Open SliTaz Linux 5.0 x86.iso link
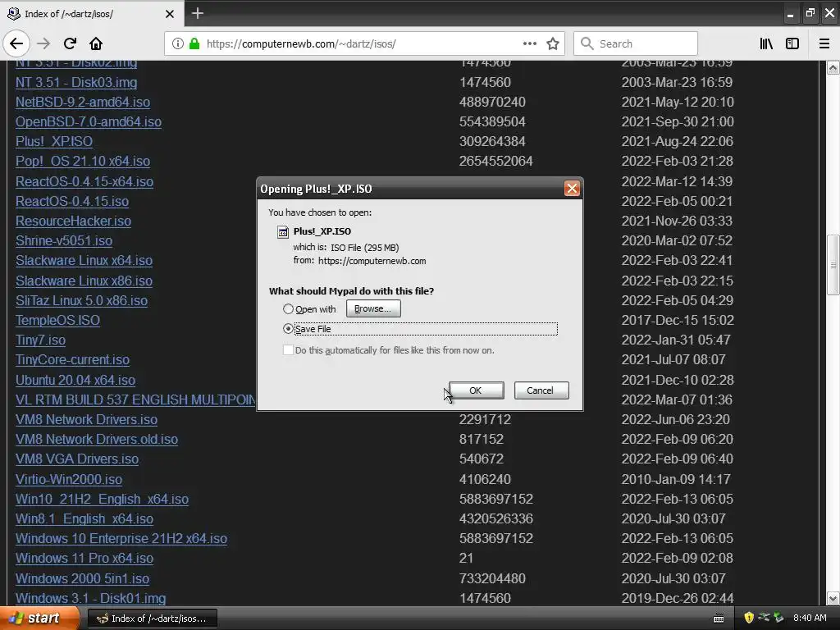 (x=81, y=300)
